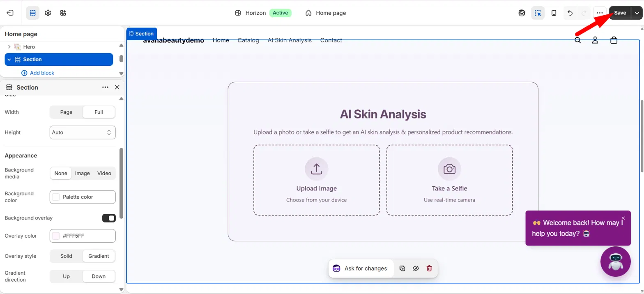This screenshot has height=294, width=644.
Task: Duplicate the section from floating toolbar
Action: [402, 269]
